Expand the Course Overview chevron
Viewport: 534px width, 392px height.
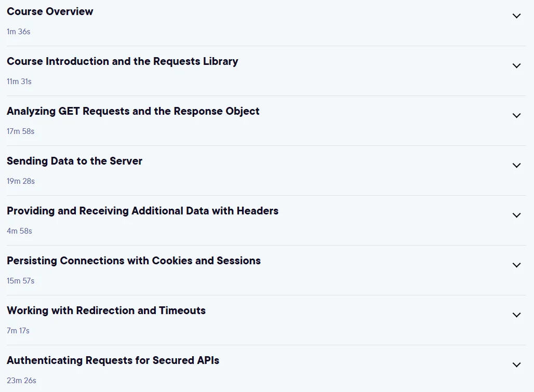[517, 16]
